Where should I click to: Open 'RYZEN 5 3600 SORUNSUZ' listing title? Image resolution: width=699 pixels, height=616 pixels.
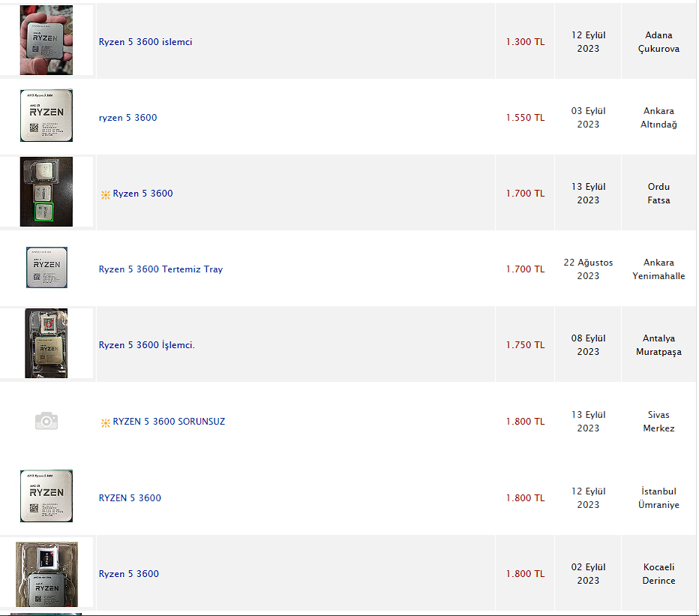(x=169, y=422)
